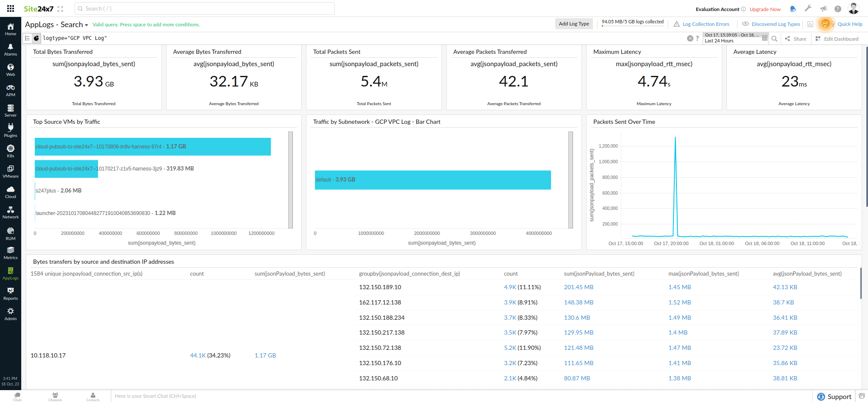Click the query search magnifier icon

click(x=774, y=39)
